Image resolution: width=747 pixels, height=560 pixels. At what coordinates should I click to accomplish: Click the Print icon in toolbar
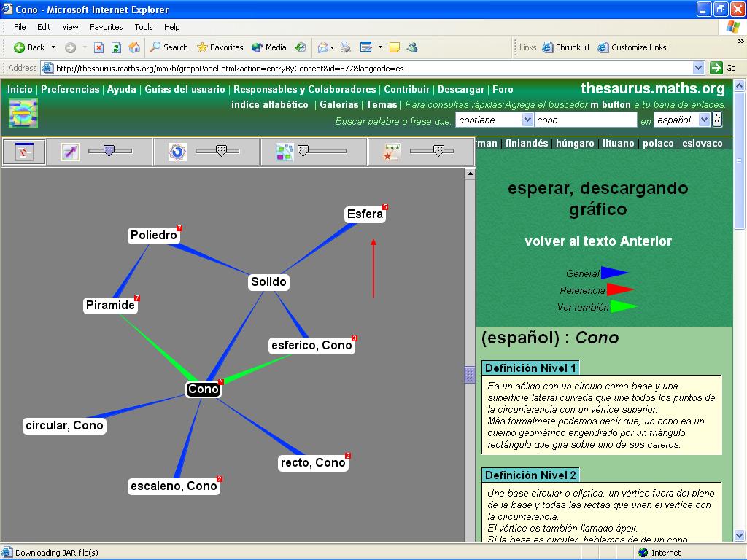(346, 47)
